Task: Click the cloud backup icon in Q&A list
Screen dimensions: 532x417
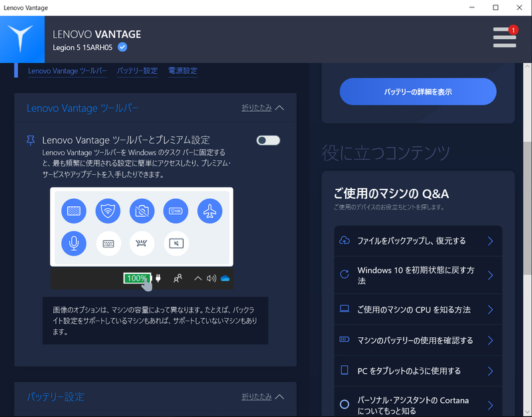Action: [344, 241]
